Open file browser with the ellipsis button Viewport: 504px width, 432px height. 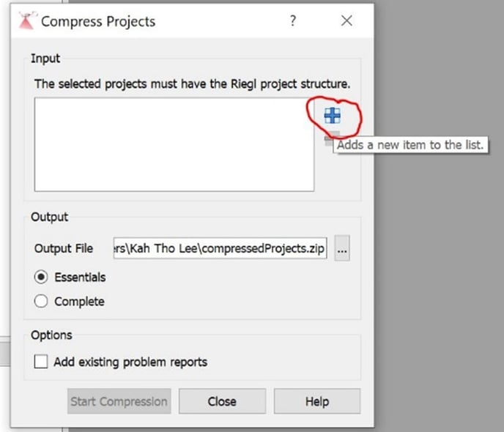[x=342, y=248]
